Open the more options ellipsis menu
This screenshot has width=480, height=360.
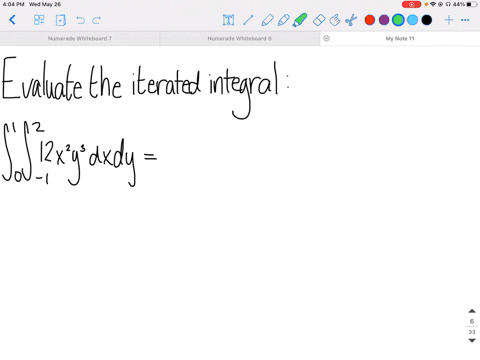tap(465, 20)
